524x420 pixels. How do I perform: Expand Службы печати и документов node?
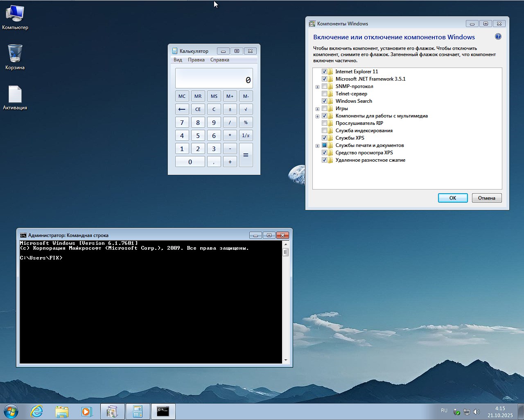click(x=317, y=146)
